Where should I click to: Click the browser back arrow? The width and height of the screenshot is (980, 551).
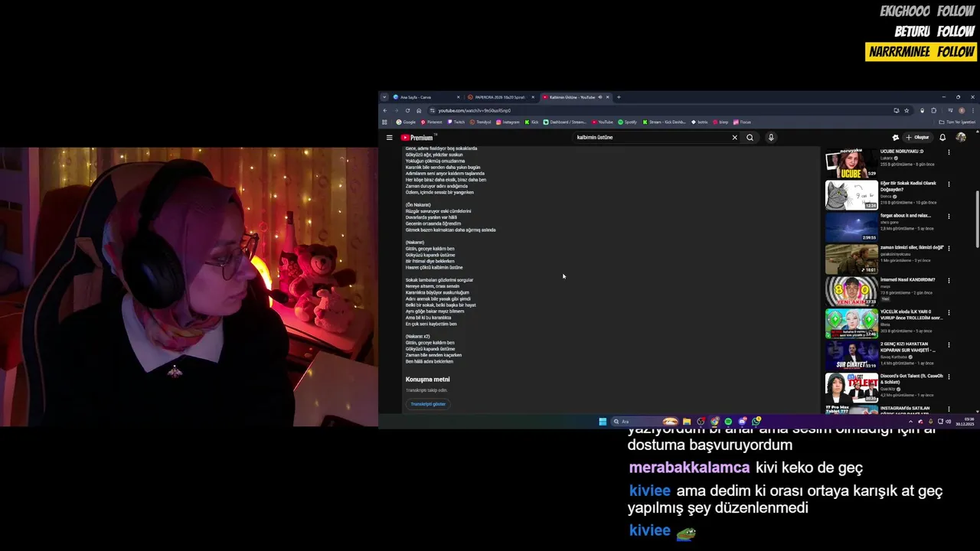[385, 110]
